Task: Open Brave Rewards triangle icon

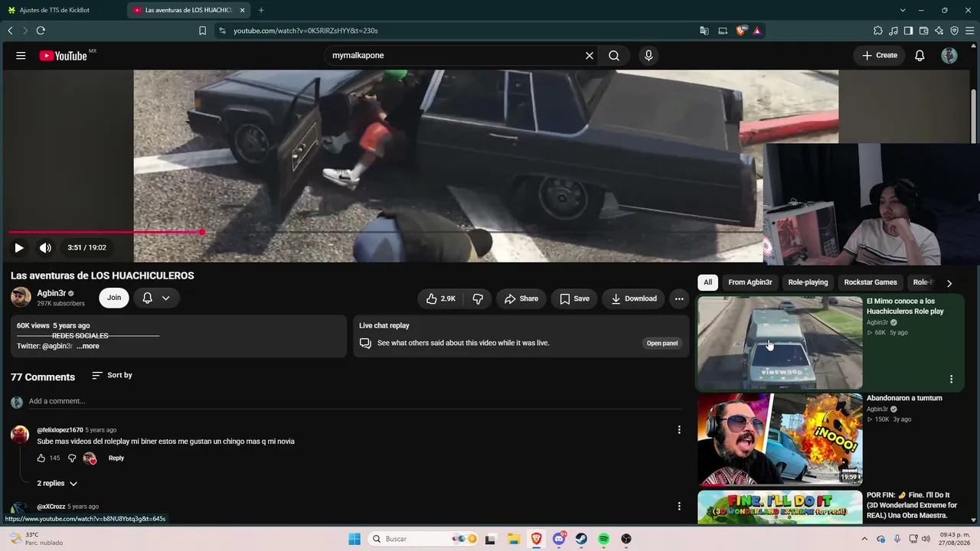Action: coord(757,31)
